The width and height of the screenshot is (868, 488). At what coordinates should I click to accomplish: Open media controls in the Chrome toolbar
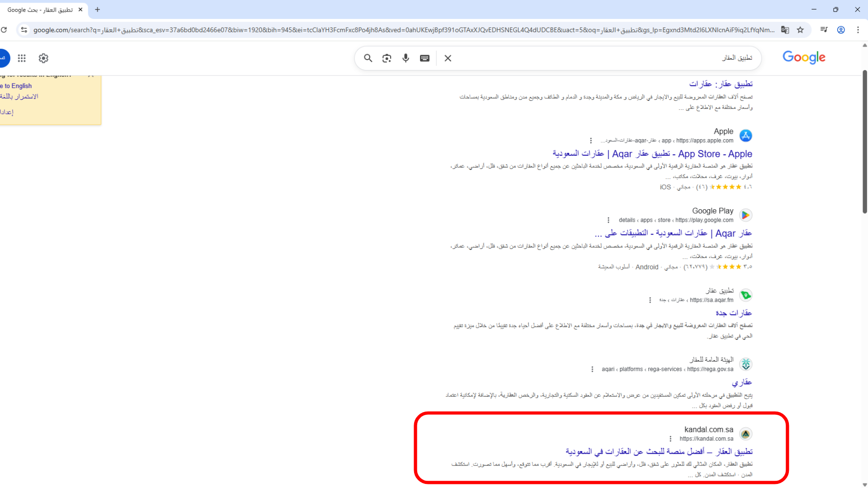click(824, 30)
